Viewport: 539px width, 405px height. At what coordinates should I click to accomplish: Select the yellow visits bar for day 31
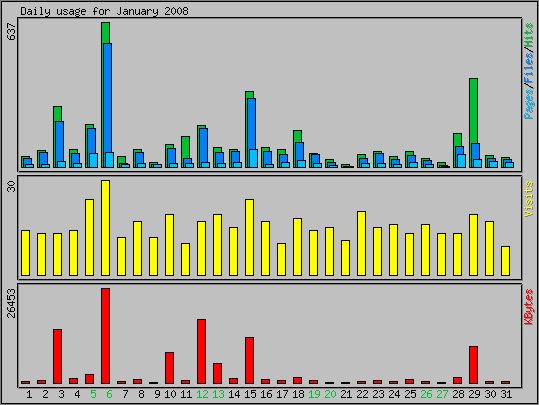(505, 261)
